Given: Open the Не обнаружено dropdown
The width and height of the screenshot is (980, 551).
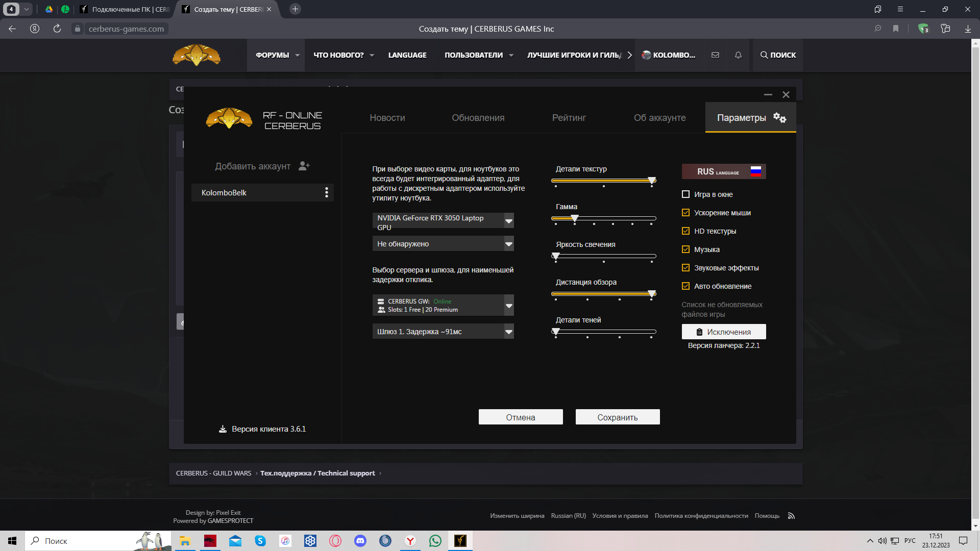Looking at the screenshot, I should tap(509, 244).
